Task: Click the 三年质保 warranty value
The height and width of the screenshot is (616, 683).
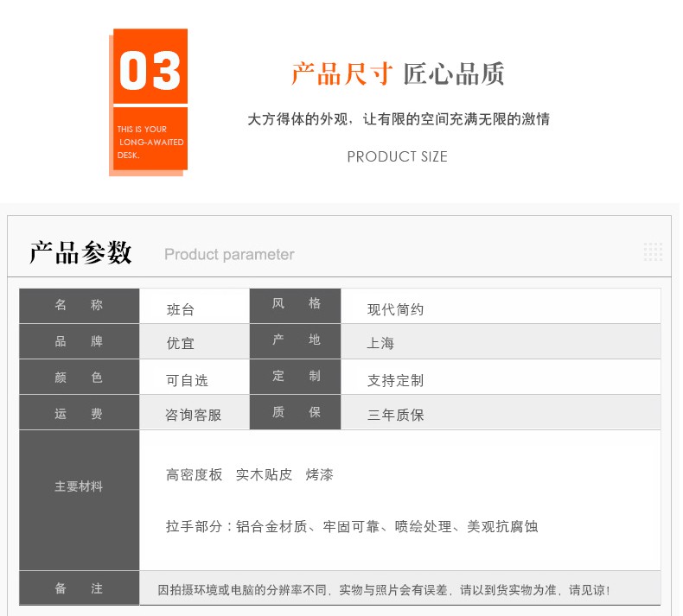Action: (395, 415)
